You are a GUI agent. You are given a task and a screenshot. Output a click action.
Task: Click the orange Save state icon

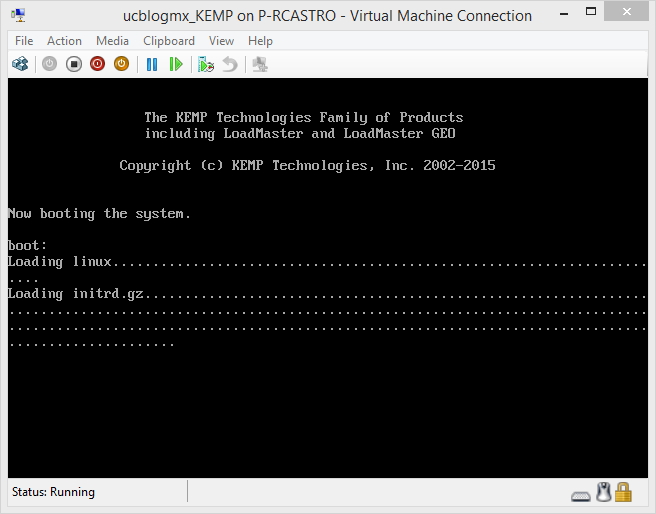coord(121,64)
